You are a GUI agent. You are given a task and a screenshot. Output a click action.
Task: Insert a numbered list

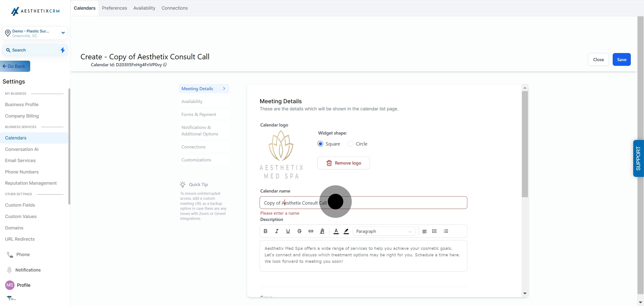446,231
